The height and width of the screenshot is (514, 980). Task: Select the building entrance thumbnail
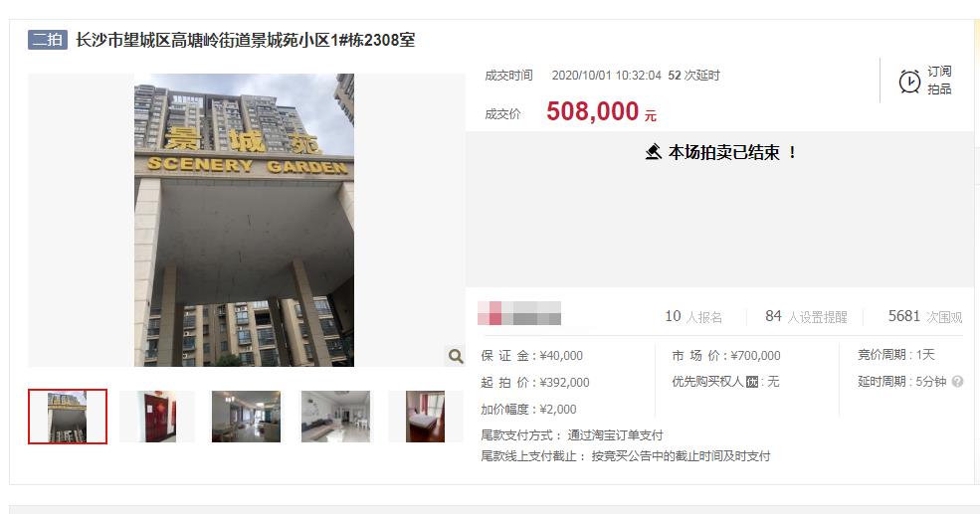pyautogui.click(x=68, y=417)
